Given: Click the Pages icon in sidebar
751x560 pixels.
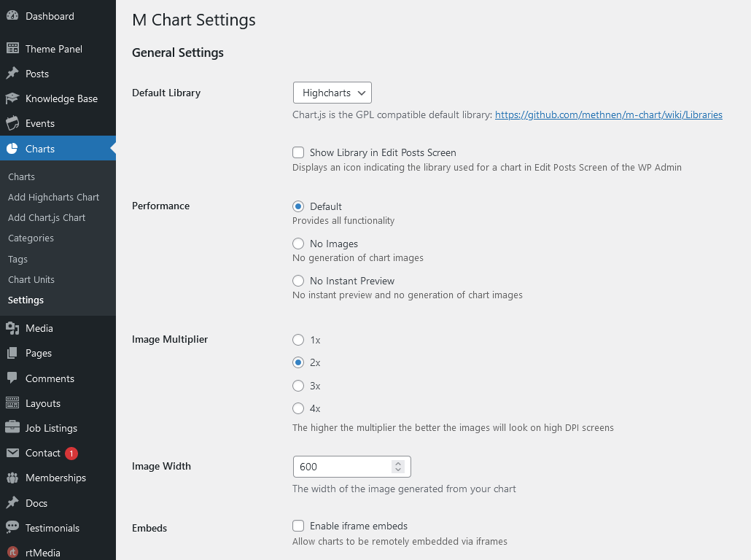Looking at the screenshot, I should 12,353.
